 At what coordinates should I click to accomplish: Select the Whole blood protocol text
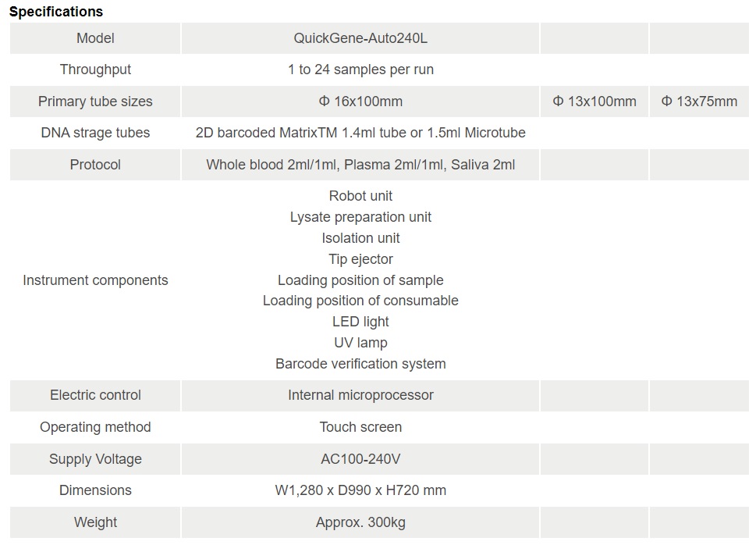[x=360, y=165]
